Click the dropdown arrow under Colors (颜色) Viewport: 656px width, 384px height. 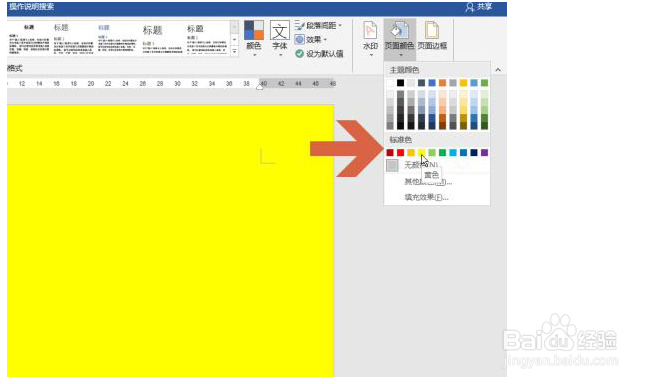(x=254, y=55)
